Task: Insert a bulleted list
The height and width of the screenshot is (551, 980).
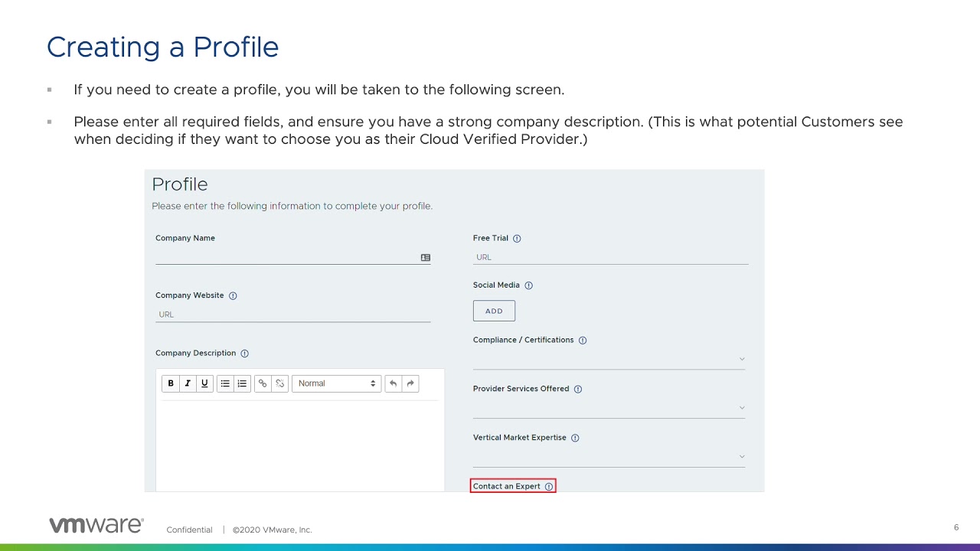Action: point(225,383)
